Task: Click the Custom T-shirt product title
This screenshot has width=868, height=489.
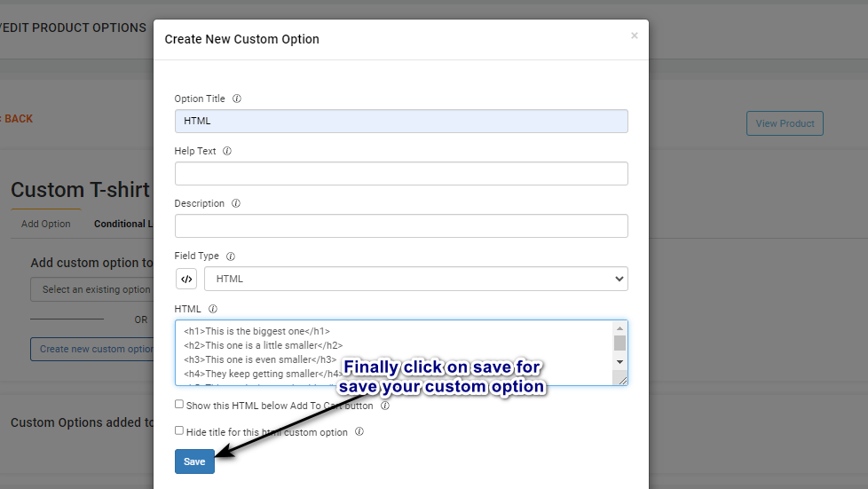Action: pyautogui.click(x=81, y=190)
